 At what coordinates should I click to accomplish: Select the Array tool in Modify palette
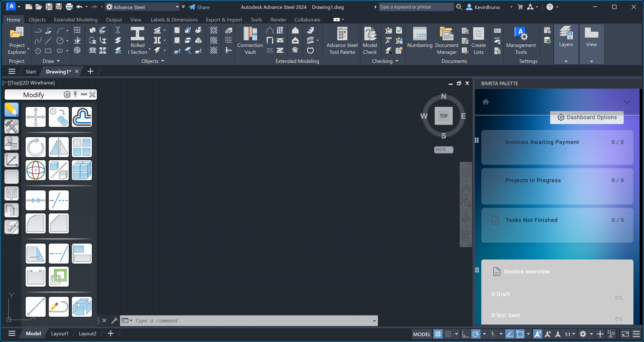(82, 147)
